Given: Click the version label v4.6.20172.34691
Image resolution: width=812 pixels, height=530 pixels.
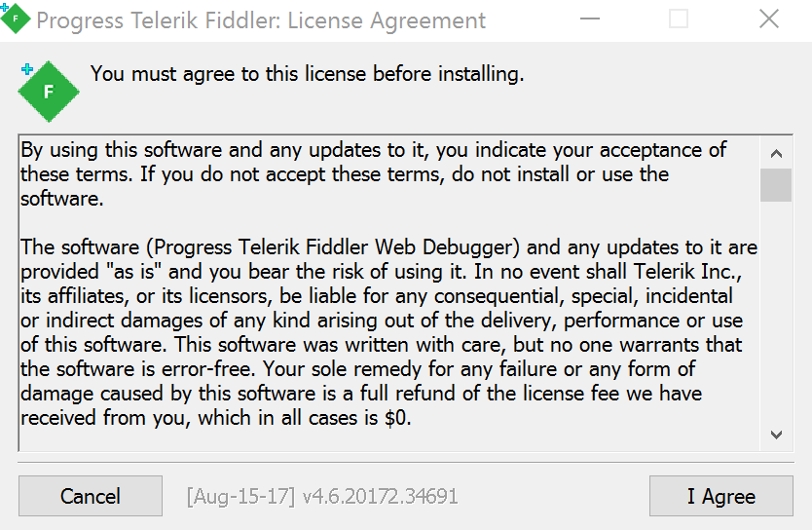Looking at the screenshot, I should point(381,496).
